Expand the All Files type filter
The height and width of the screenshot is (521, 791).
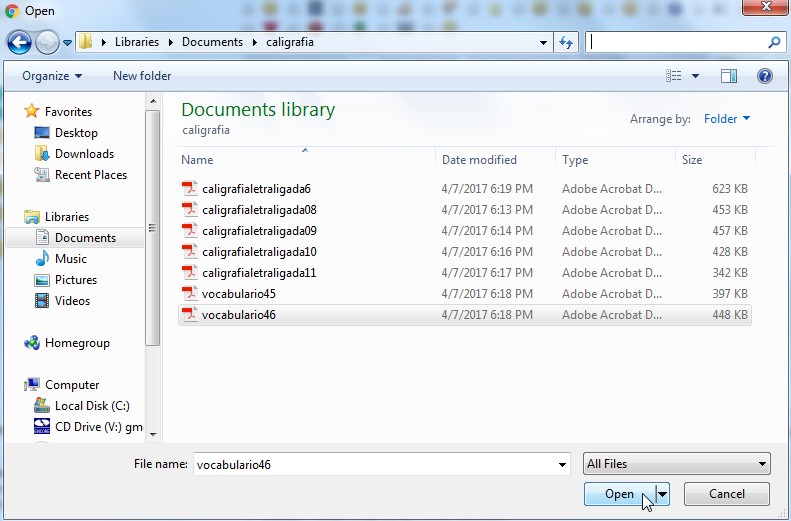click(x=677, y=464)
